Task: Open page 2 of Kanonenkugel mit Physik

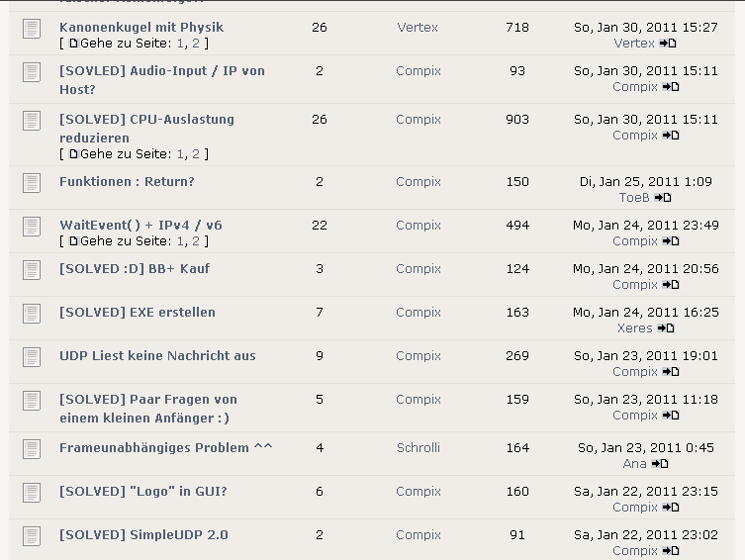Action: click(x=196, y=44)
